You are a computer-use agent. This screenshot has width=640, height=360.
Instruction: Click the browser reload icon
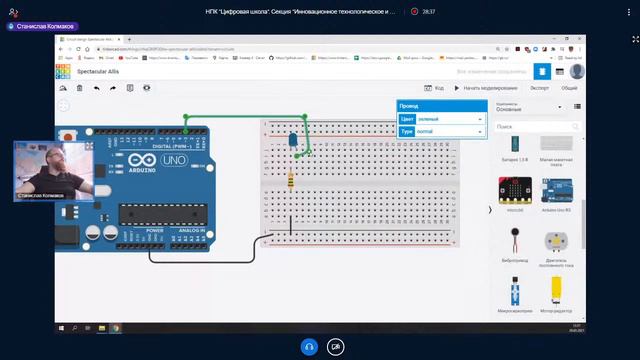[x=78, y=49]
